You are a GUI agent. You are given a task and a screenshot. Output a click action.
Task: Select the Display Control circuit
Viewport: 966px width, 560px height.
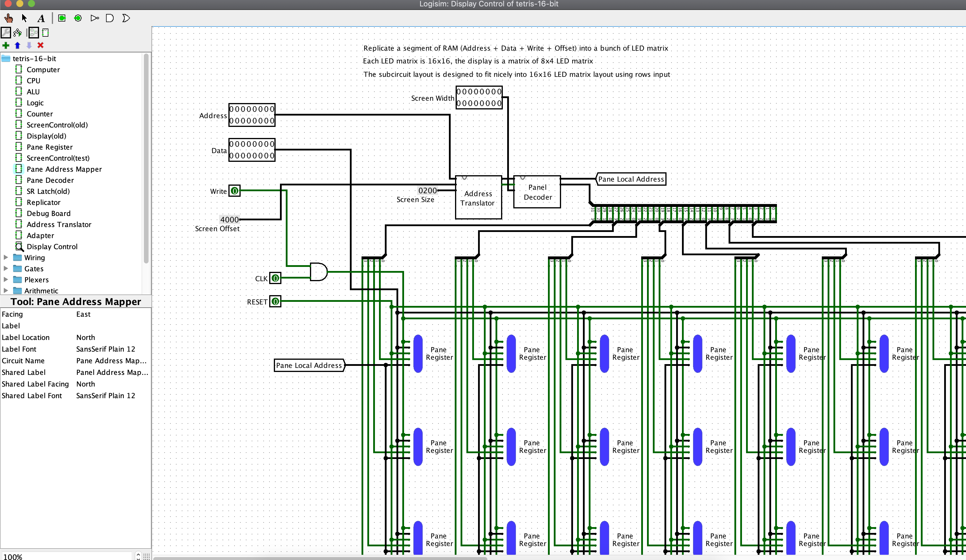[x=52, y=246]
